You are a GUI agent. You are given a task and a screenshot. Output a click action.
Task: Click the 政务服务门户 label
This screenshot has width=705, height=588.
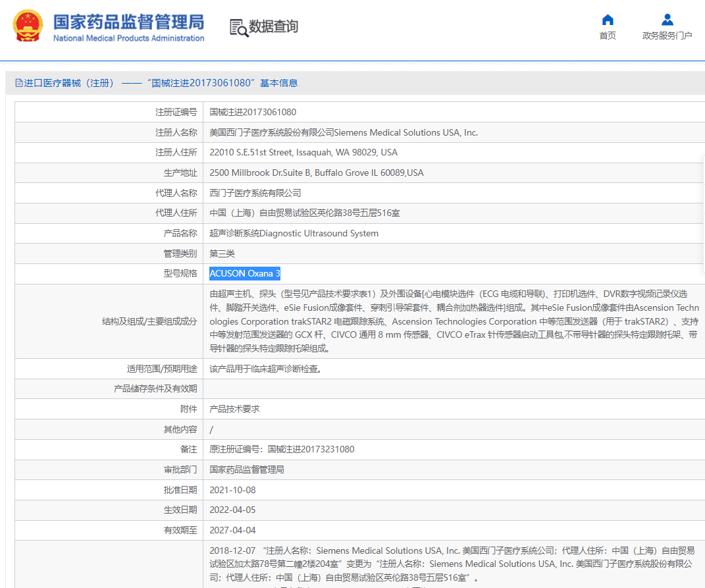[667, 36]
